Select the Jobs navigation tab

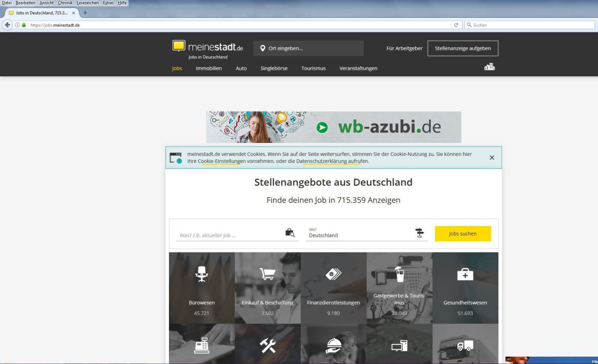177,68
